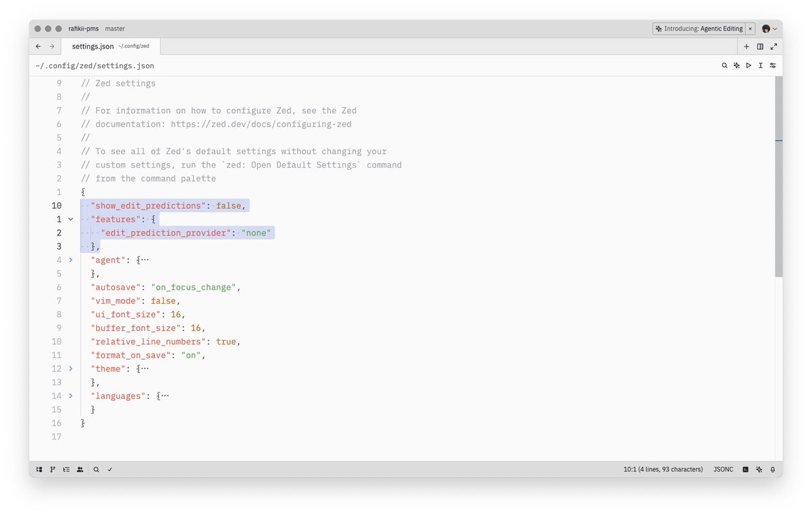The image size is (812, 516).
Task: Open the terminal panel icon
Action: [745, 469]
